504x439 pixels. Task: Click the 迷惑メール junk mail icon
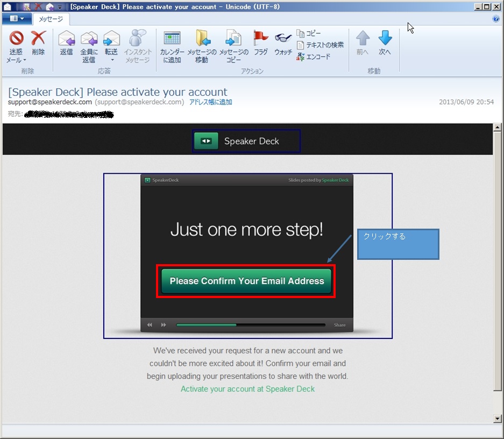(16, 38)
